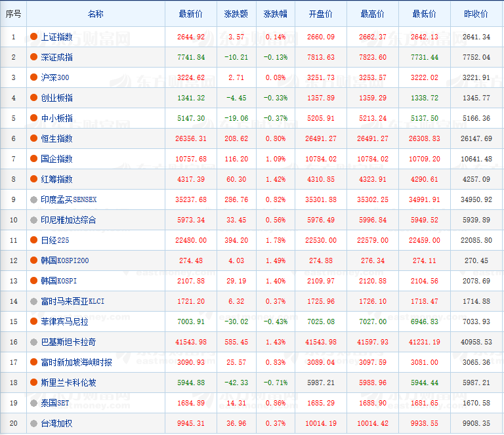
Task: Click the orange dot beside 中小板指
Action: 33,118
